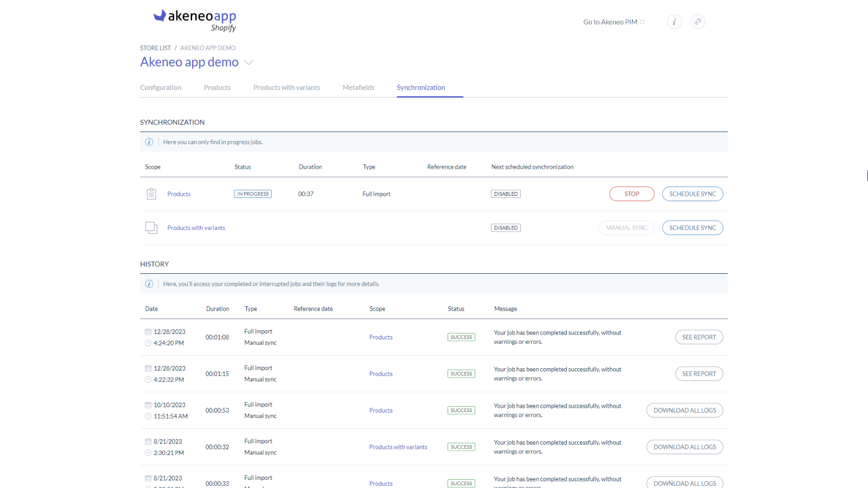This screenshot has width=868, height=488.
Task: Open Products with variants link in history
Action: (x=398, y=447)
